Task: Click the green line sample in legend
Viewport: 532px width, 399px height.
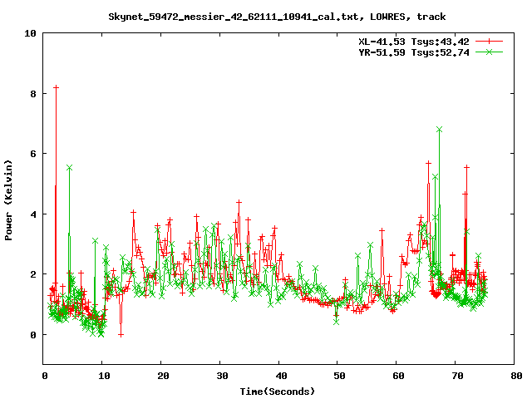Action: coord(489,52)
